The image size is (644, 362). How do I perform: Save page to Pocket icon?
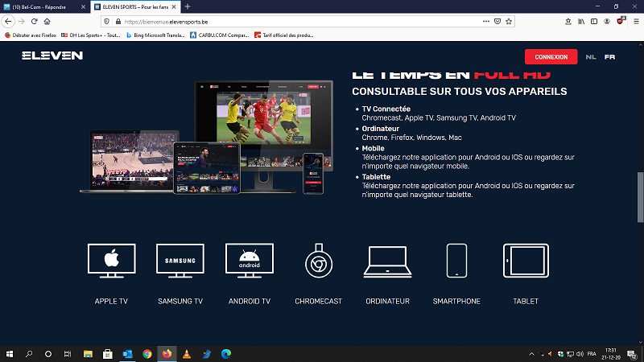(497, 22)
